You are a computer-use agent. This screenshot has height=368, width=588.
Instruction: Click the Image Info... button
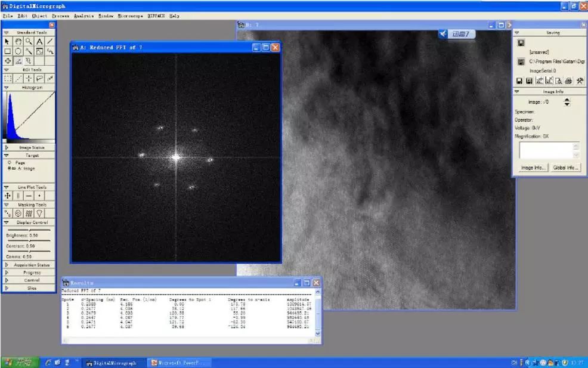pos(533,168)
